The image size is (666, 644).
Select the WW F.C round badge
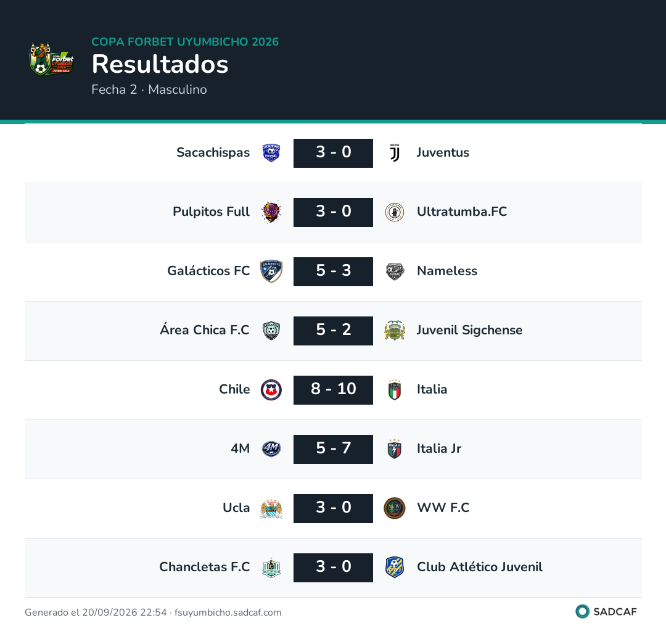pyautogui.click(x=395, y=508)
